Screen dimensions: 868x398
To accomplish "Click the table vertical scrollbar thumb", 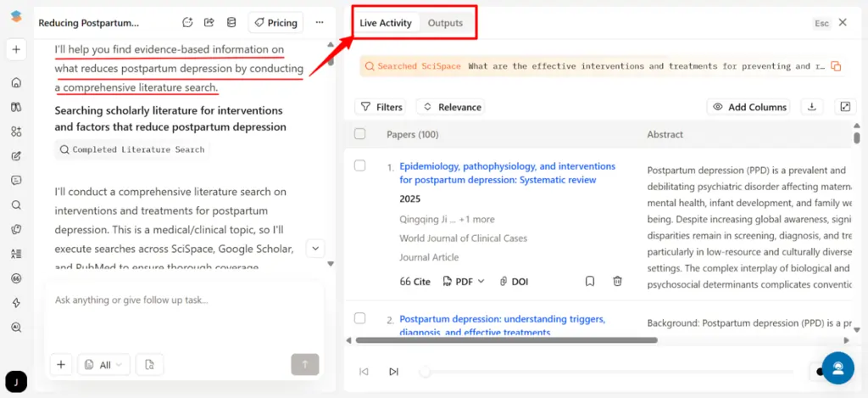I will [857, 137].
